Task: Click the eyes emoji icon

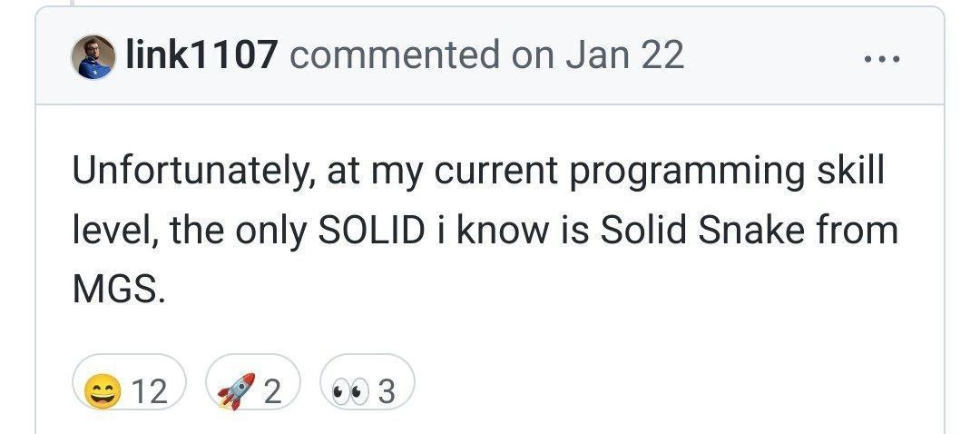Action: point(348,393)
